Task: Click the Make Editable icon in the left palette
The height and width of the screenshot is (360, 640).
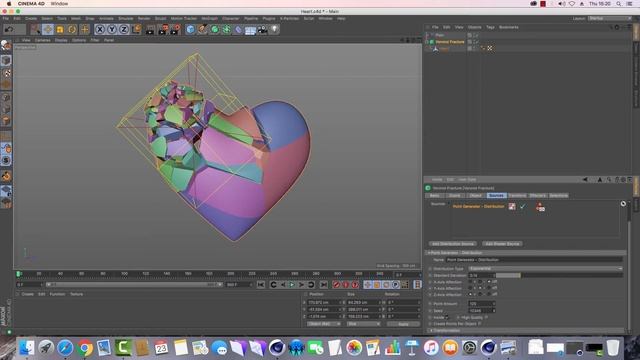Action: coord(6,45)
